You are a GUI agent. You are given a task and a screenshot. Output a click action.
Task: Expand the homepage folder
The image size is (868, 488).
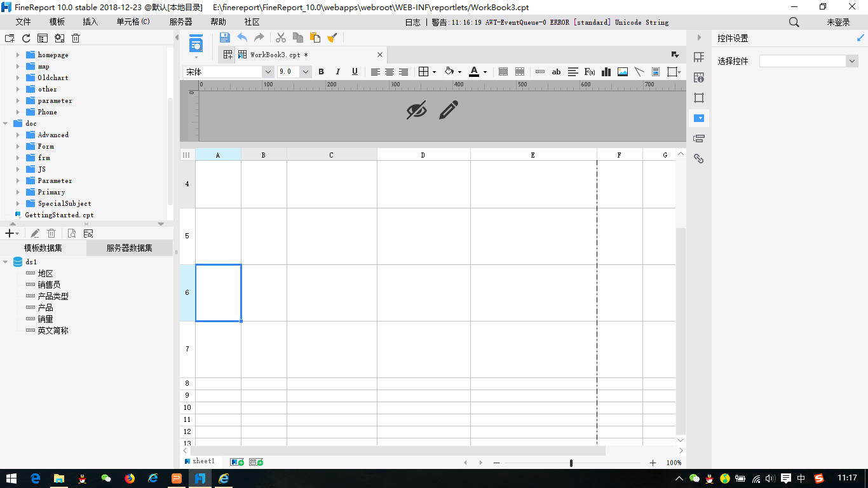(18, 55)
